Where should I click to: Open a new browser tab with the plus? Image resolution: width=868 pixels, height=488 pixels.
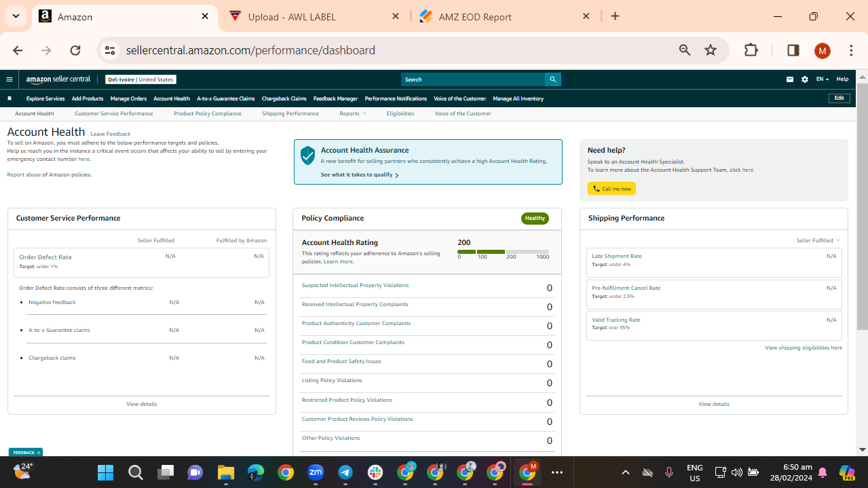click(x=615, y=16)
